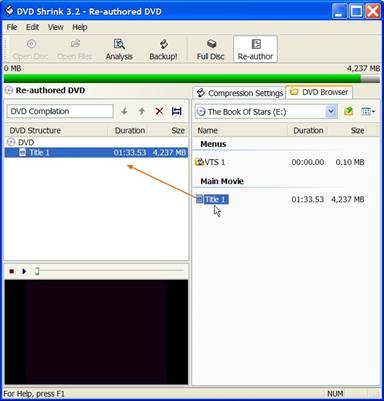Stop preview playback
This screenshot has width=384, height=401.
[12, 271]
